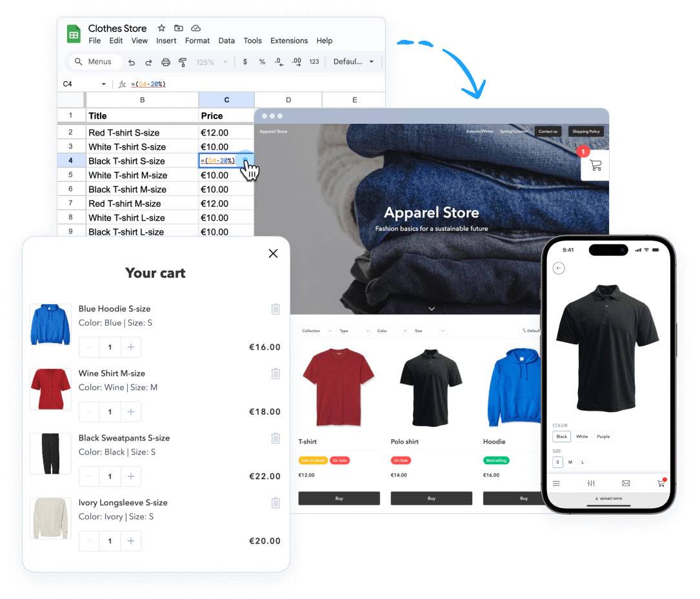Expand the Type filter dropdown

tap(354, 330)
